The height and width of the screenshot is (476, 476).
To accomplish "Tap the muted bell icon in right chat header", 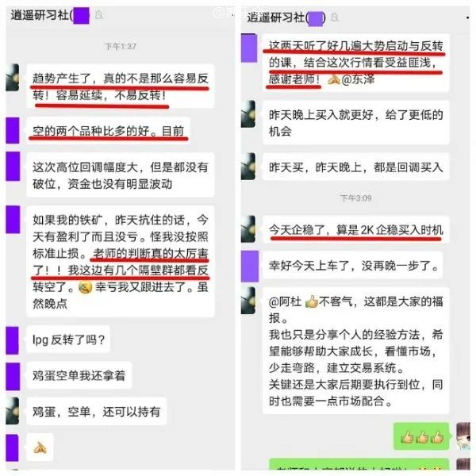I will click(x=334, y=17).
